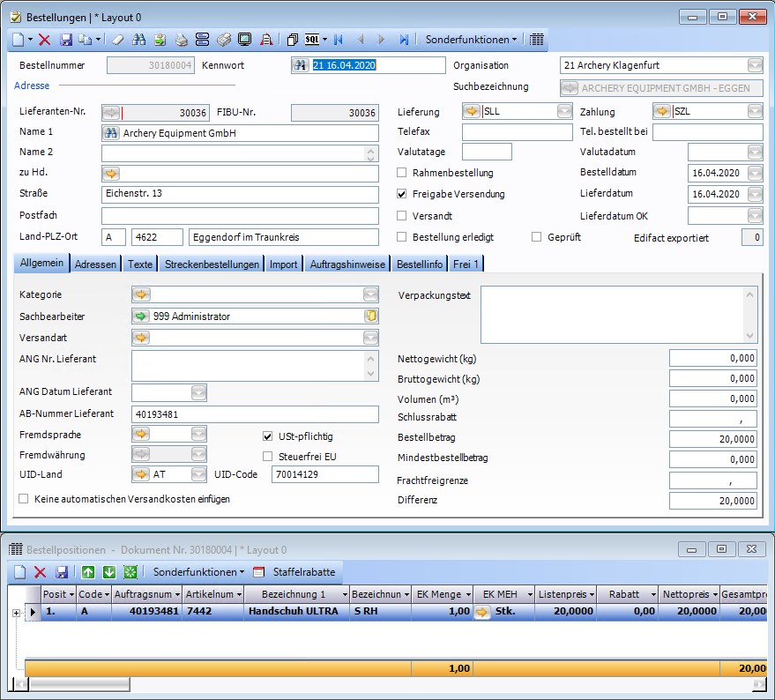This screenshot has width=775, height=700.
Task: Click green move-down arrow in Bestellpositionen toolbar
Action: click(x=109, y=572)
